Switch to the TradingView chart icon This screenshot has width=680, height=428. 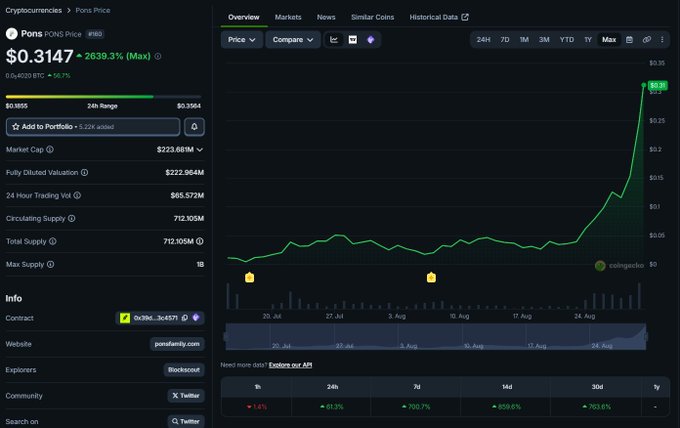pos(353,40)
